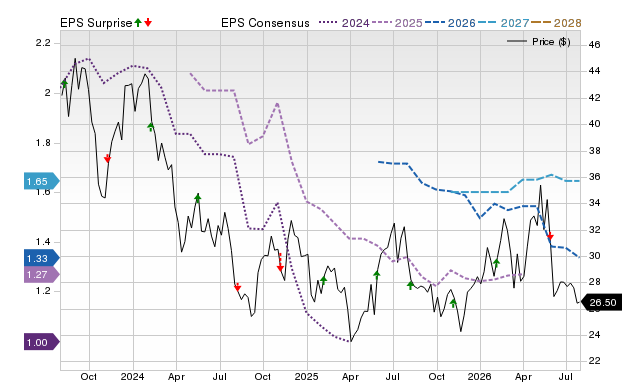Click the 2026 EPS consensus legend entry
Viewport: 640px width, 382px height.
(x=450, y=23)
